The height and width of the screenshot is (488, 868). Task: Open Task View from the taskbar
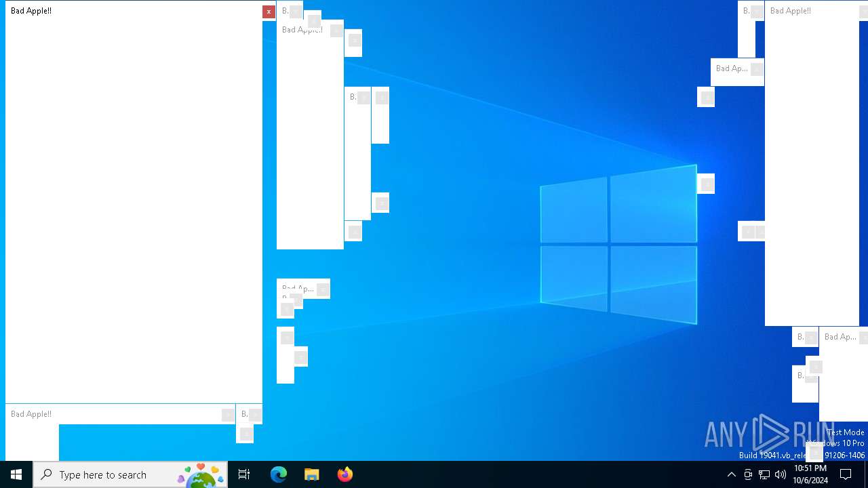pos(244,474)
